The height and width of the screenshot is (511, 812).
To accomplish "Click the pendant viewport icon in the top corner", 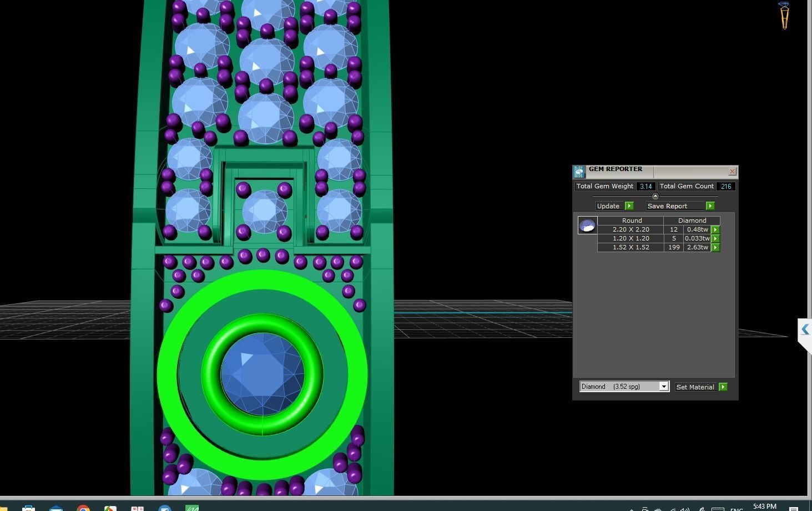I will [x=784, y=16].
